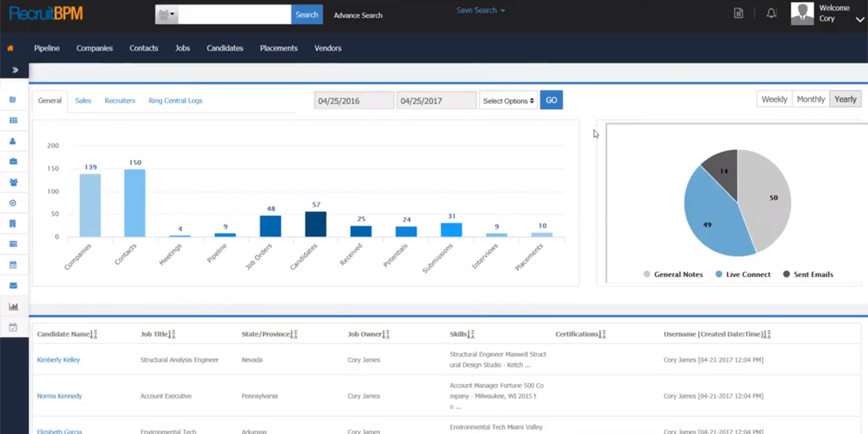Viewport: 868px width, 434px height.
Task: Switch chart view to Weekly
Action: coord(774,100)
